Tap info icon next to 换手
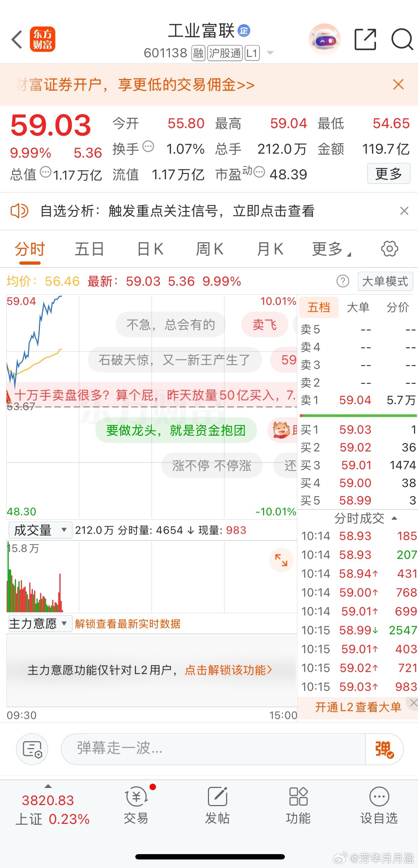Image resolution: width=418 pixels, height=868 pixels. point(148,147)
